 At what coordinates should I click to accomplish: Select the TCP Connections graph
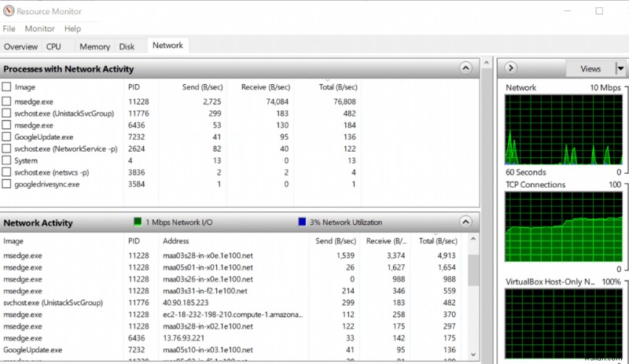coord(563,226)
